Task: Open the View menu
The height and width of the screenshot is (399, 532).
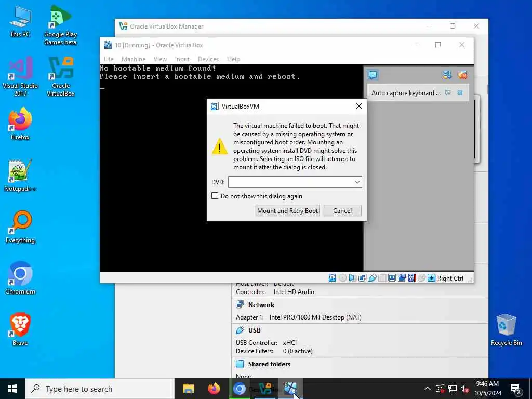Action: tap(160, 59)
